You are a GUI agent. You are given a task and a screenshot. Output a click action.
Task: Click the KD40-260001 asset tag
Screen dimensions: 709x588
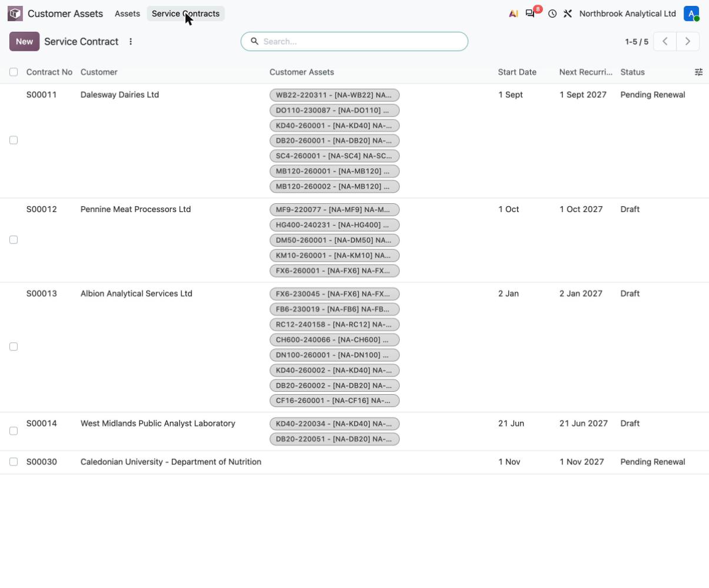pyautogui.click(x=334, y=125)
